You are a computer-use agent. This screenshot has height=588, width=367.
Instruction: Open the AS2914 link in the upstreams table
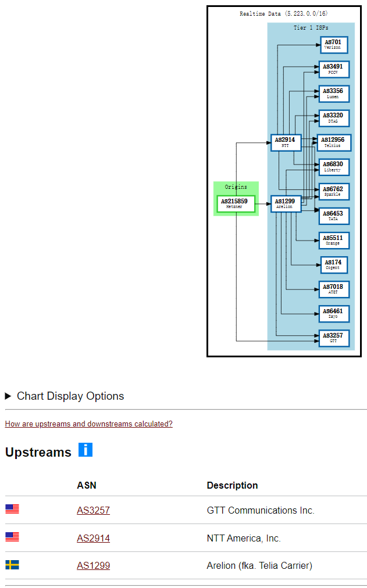[x=94, y=538]
